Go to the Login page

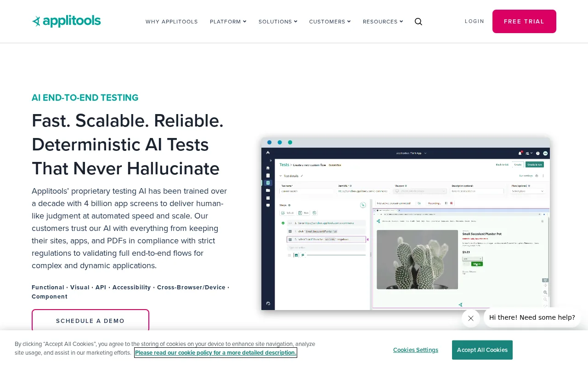tap(475, 21)
